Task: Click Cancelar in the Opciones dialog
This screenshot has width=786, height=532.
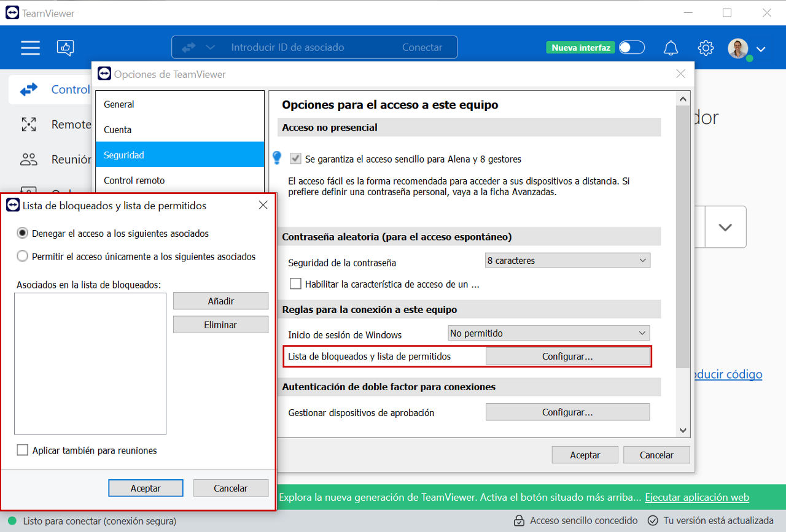Action: tap(656, 455)
